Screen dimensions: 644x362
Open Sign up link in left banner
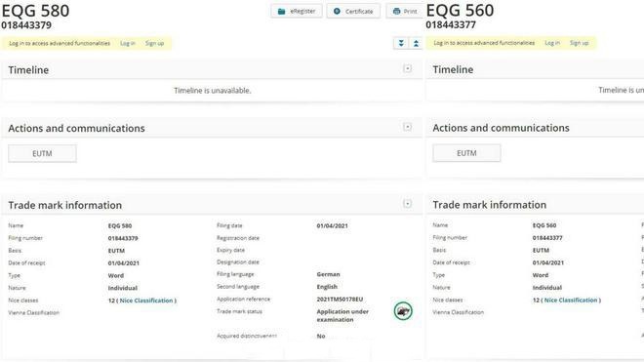coord(154,43)
